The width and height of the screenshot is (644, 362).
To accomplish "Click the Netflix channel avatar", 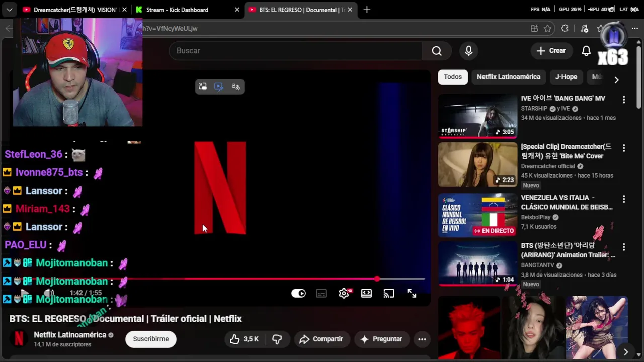I will click(19, 339).
